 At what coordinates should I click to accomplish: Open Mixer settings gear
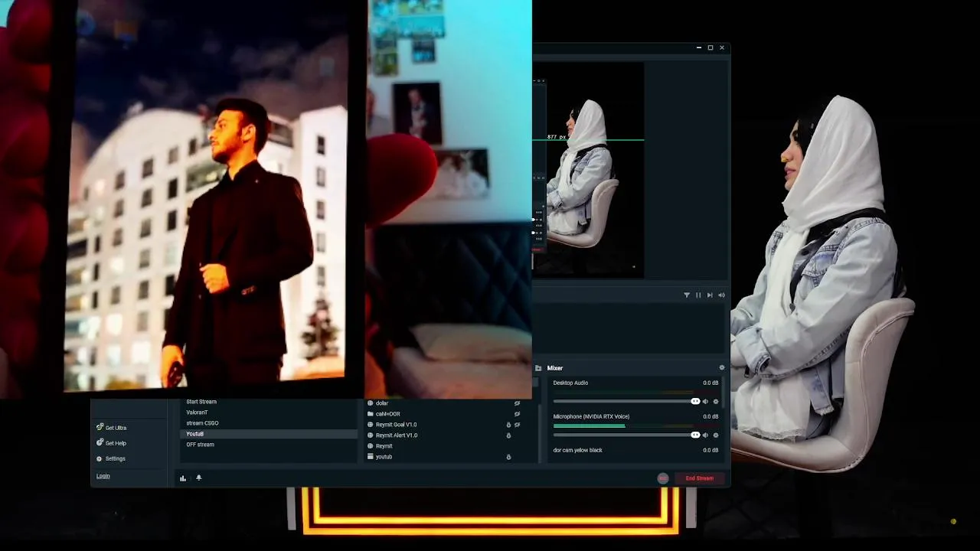[x=721, y=368]
